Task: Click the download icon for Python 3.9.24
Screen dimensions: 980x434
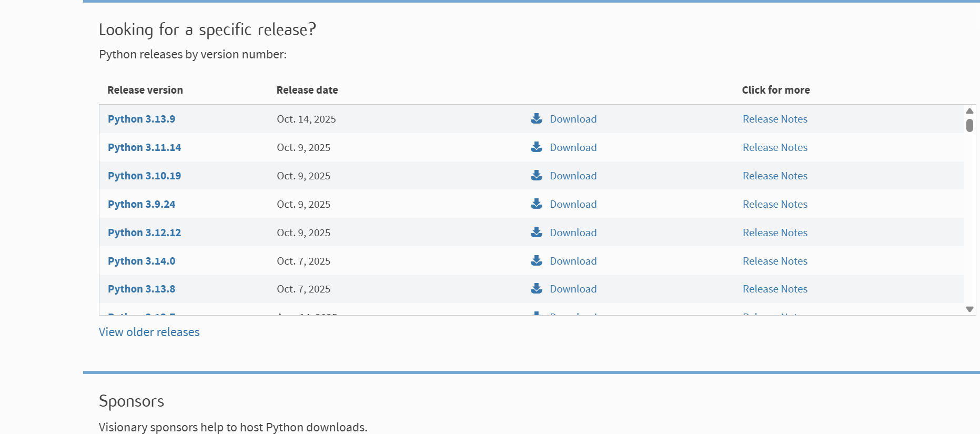Action: pos(537,204)
